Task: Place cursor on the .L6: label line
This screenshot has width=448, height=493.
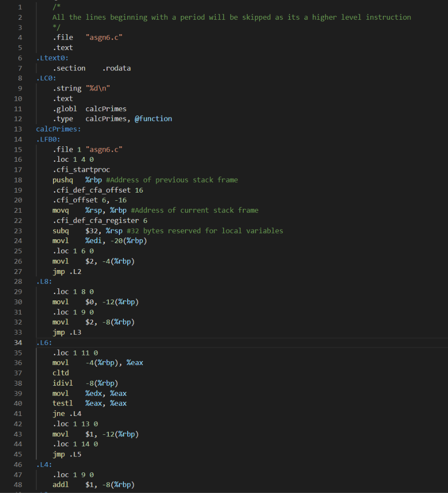Action: coord(43,342)
